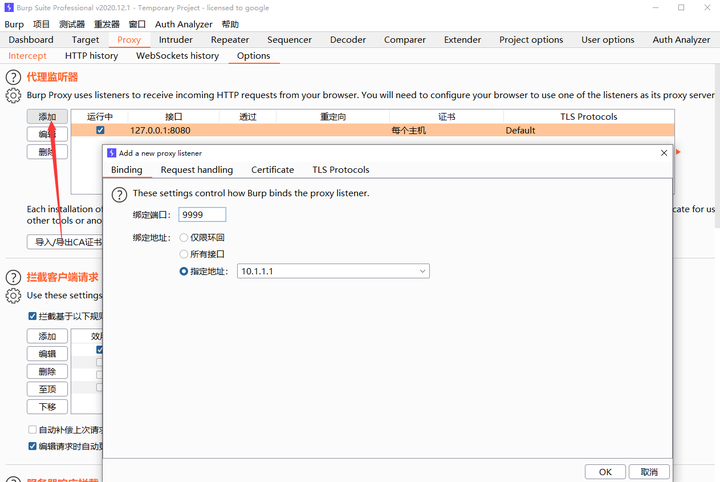720x482 pixels.
Task: Select 仅限环回 loopback only radio button
Action: tap(184, 237)
